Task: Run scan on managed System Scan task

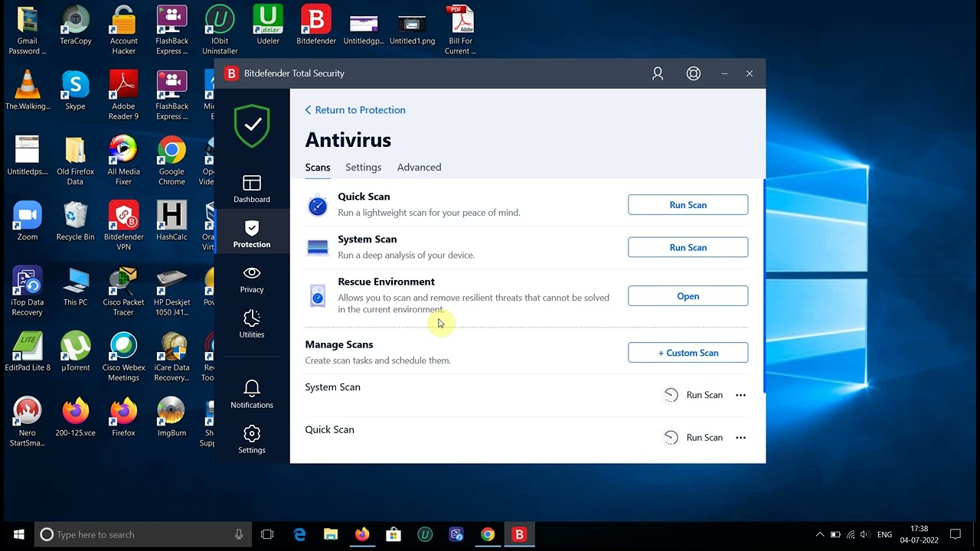Action: point(693,395)
